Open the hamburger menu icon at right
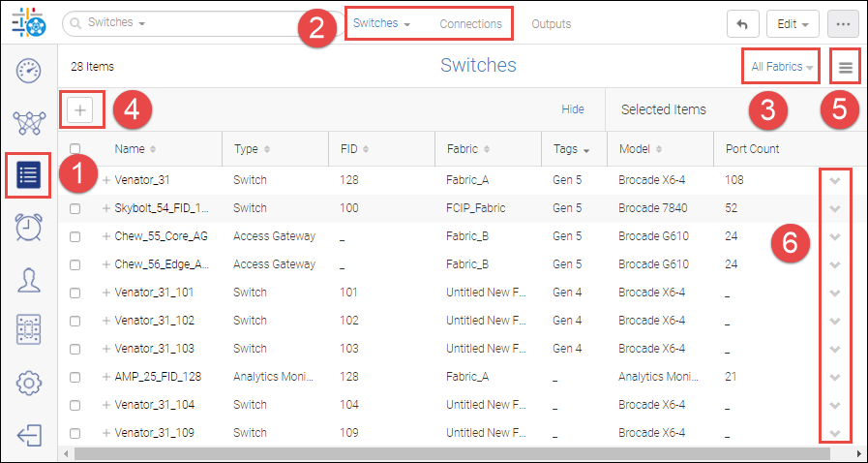The image size is (868, 463). 846,68
